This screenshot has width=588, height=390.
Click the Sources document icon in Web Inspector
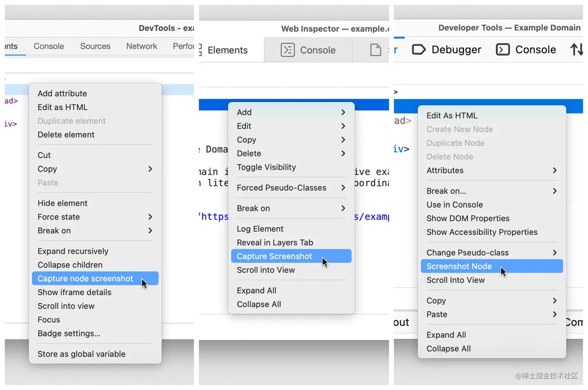pyautogui.click(x=375, y=50)
